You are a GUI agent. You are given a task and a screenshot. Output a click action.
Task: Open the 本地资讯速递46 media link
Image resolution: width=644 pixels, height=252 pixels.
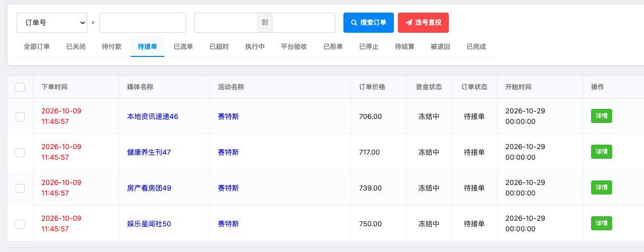[x=153, y=116]
